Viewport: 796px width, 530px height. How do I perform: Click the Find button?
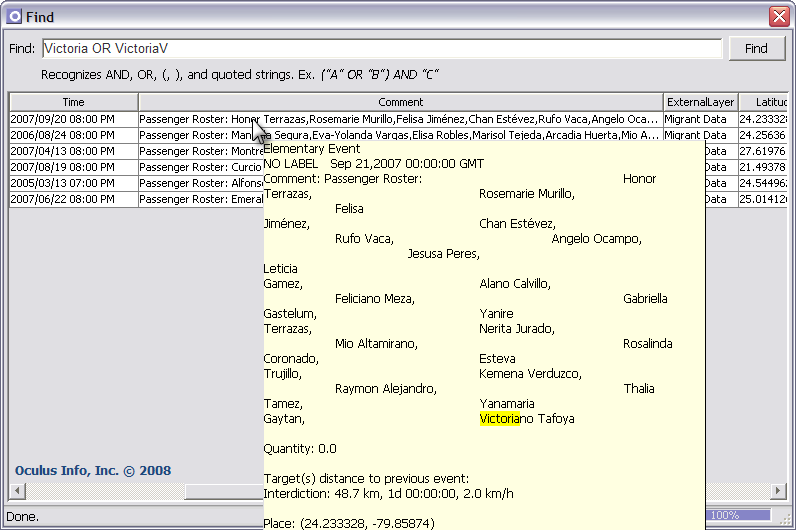(x=757, y=49)
